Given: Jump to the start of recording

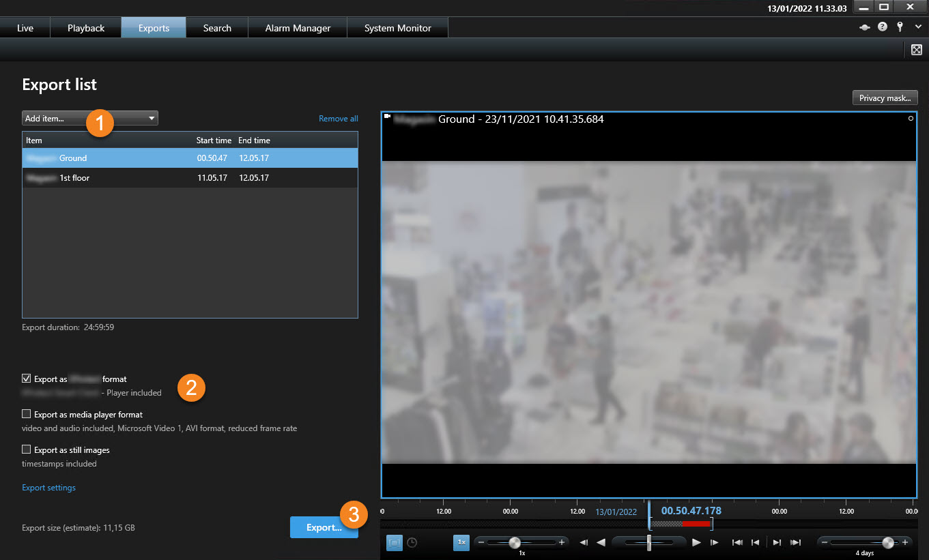Looking at the screenshot, I should (737, 543).
